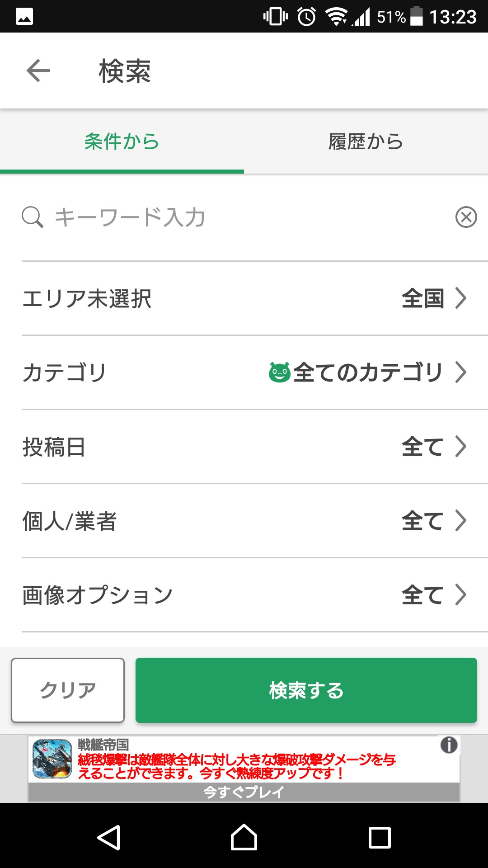
Task: Expand the 個人/業者 chevron filter
Action: 460,521
